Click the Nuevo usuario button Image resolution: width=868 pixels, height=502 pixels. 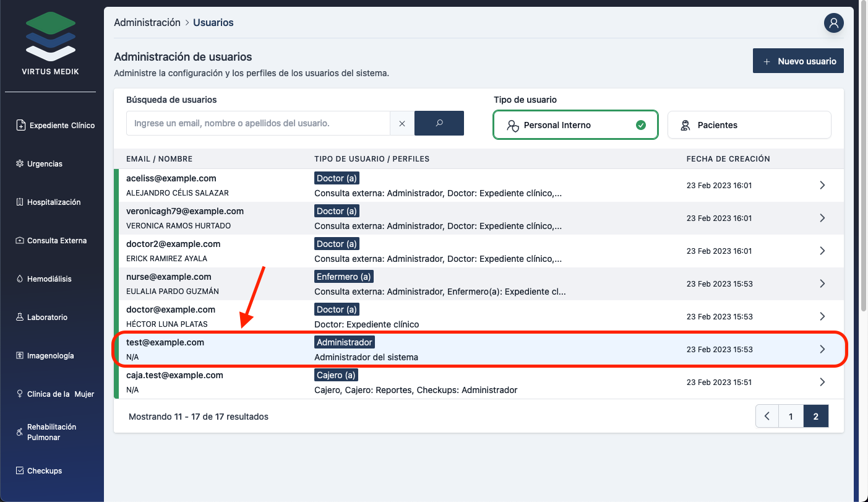coord(798,61)
